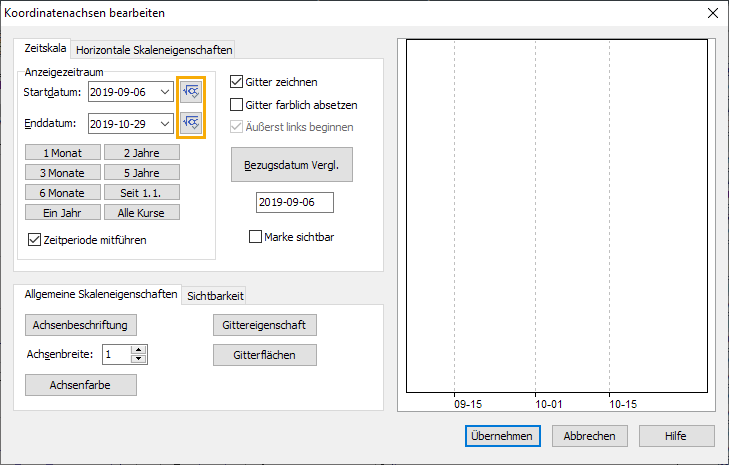The width and height of the screenshot is (729, 465).
Task: Click the formula icon beside Startdatum
Action: tap(192, 93)
